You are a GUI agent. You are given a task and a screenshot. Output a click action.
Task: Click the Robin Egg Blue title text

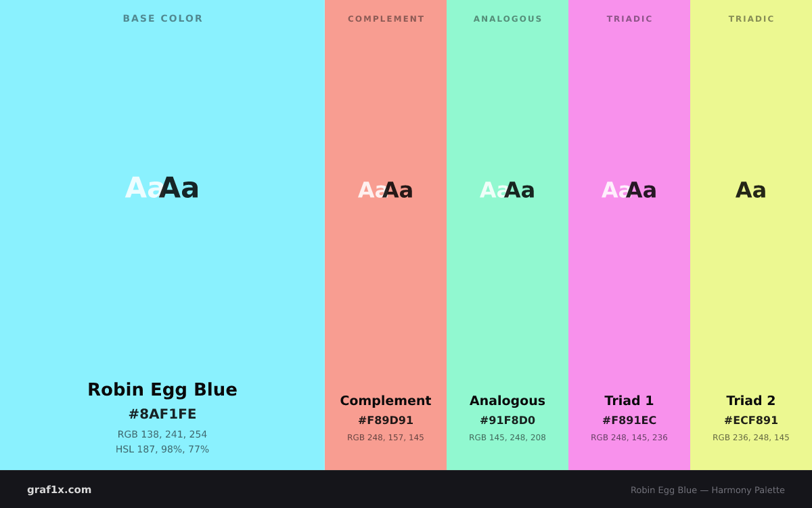click(x=162, y=389)
